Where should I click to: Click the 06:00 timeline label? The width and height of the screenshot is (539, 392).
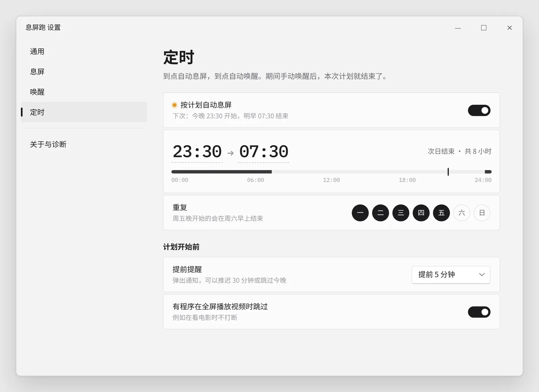click(256, 180)
